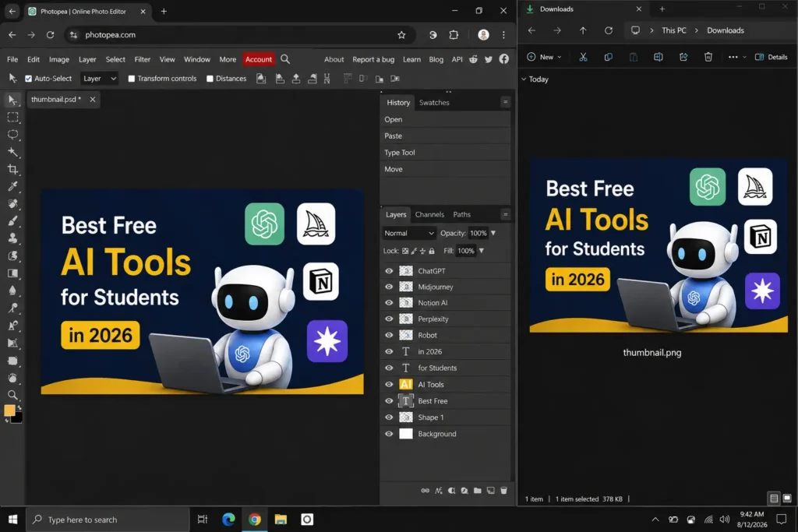This screenshot has height=532, width=798.
Task: Open the Blog link
Action: point(436,59)
